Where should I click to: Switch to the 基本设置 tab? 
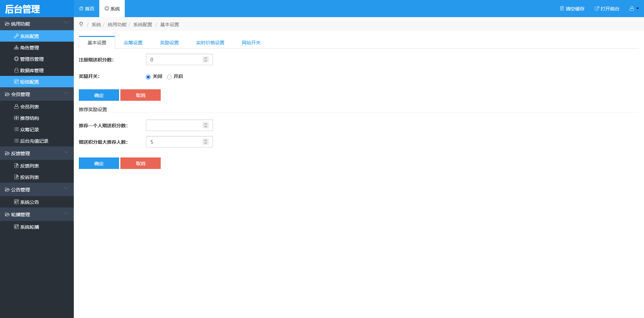(x=97, y=43)
